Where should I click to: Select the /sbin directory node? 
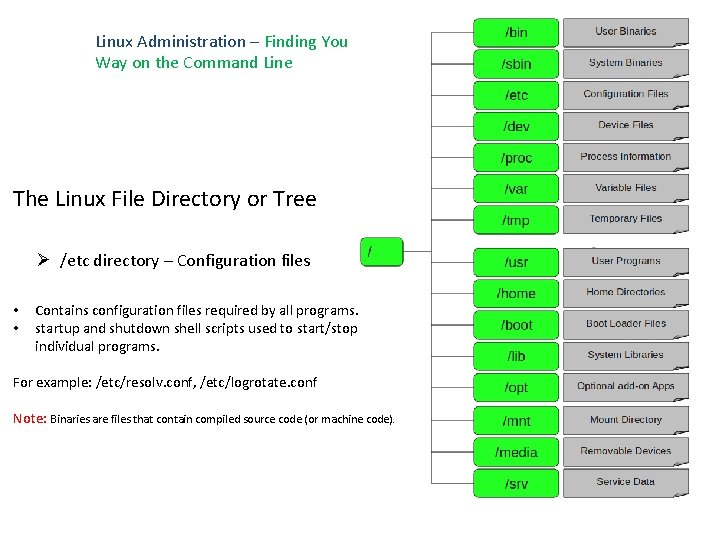point(516,64)
